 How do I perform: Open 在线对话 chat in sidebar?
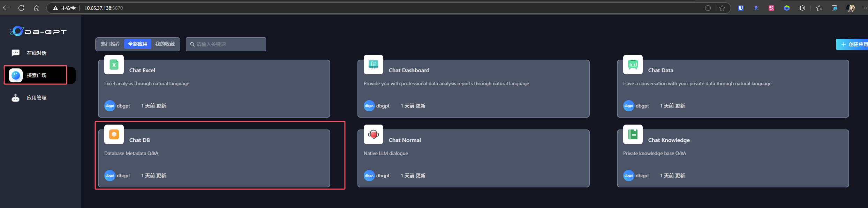point(37,53)
